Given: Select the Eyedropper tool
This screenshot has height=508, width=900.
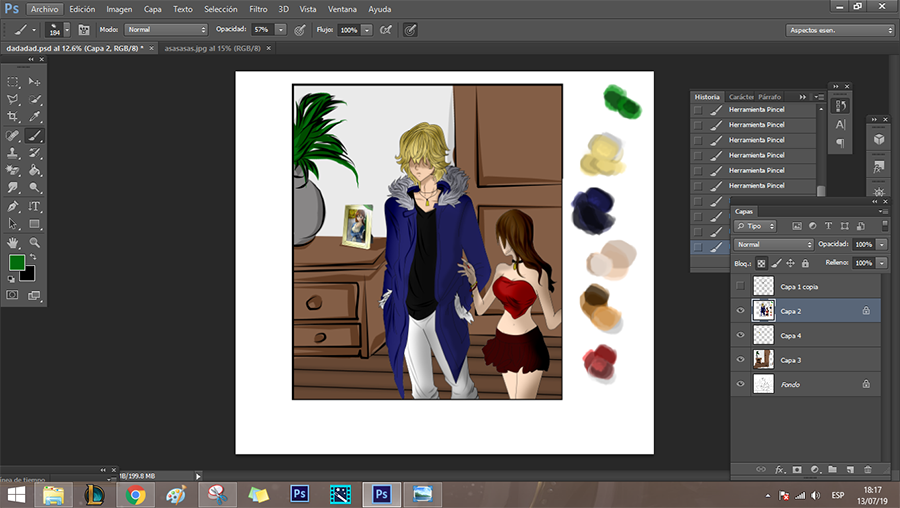Looking at the screenshot, I should (35, 117).
